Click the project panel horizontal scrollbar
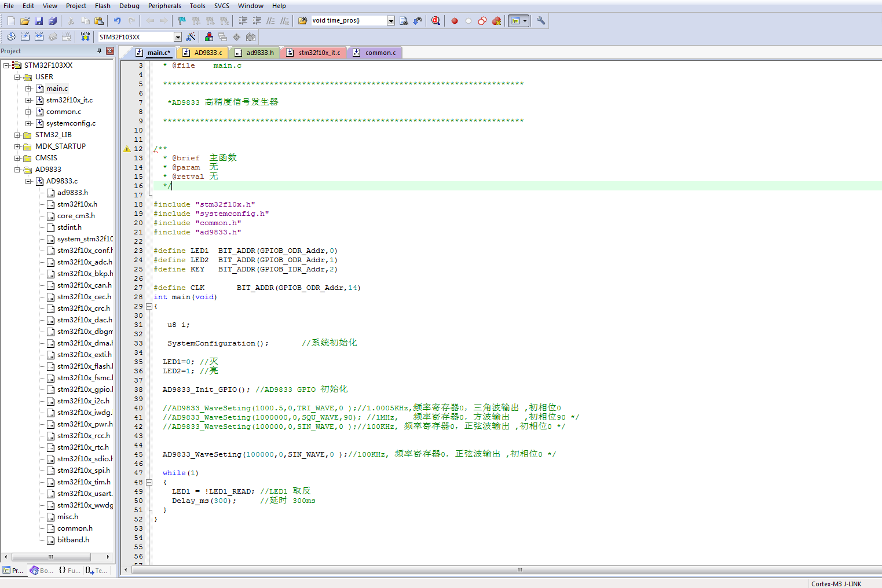This screenshot has width=882, height=588. [51, 557]
